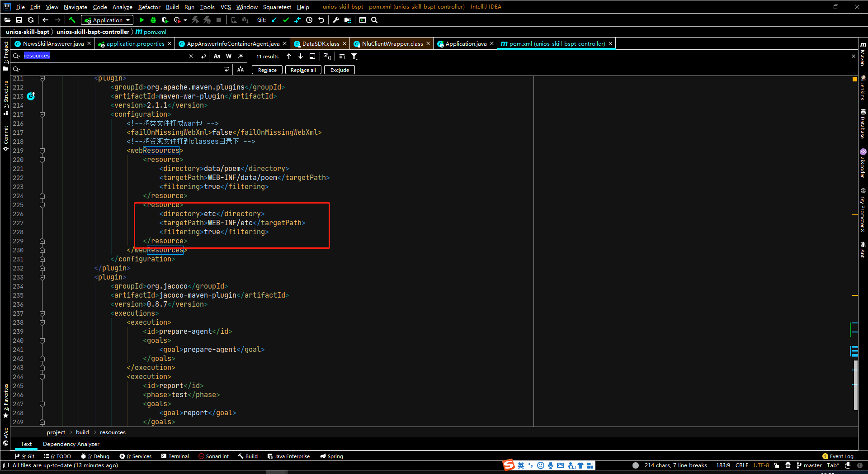868x474 pixels.
Task: Collapse configuration fold on line 215
Action: [42, 114]
